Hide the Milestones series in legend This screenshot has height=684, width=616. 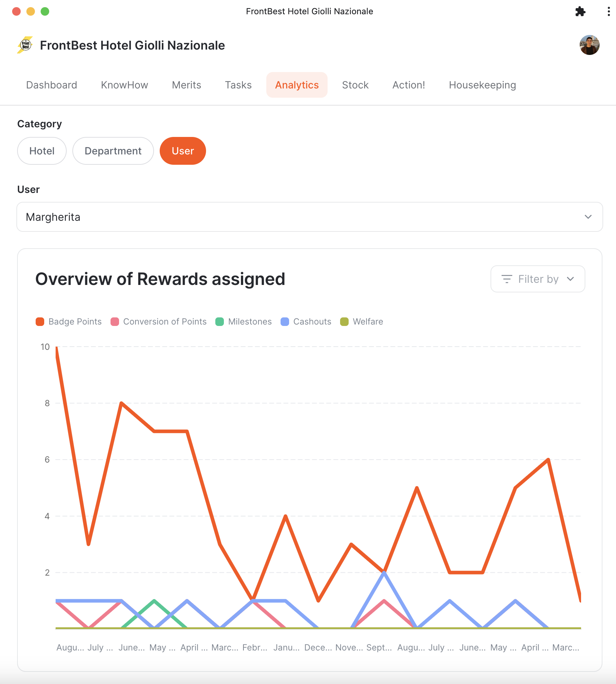tap(243, 322)
